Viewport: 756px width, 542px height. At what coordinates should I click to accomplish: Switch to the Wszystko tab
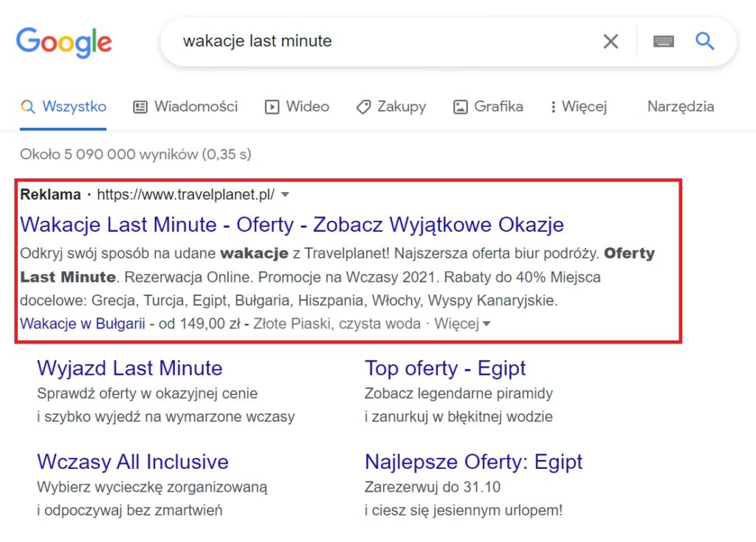coord(74,106)
